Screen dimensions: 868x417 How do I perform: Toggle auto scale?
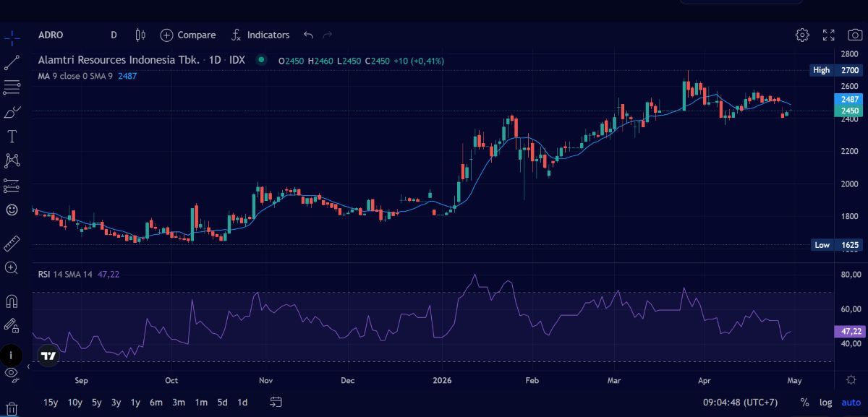coord(851,402)
